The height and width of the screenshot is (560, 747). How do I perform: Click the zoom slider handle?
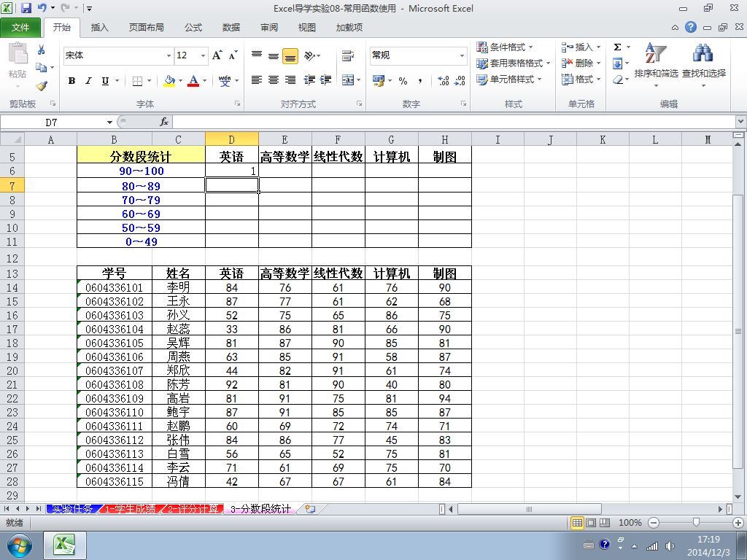click(x=695, y=523)
